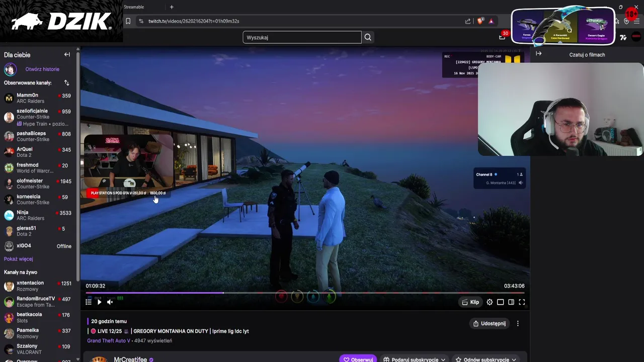
Task: Create a clip with the Klip button
Action: (x=470, y=302)
